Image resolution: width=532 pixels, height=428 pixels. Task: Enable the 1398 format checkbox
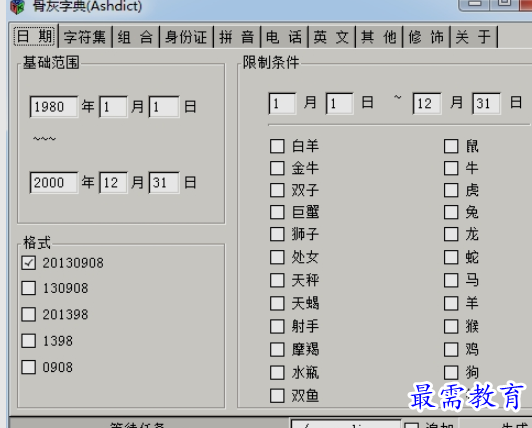click(28, 341)
